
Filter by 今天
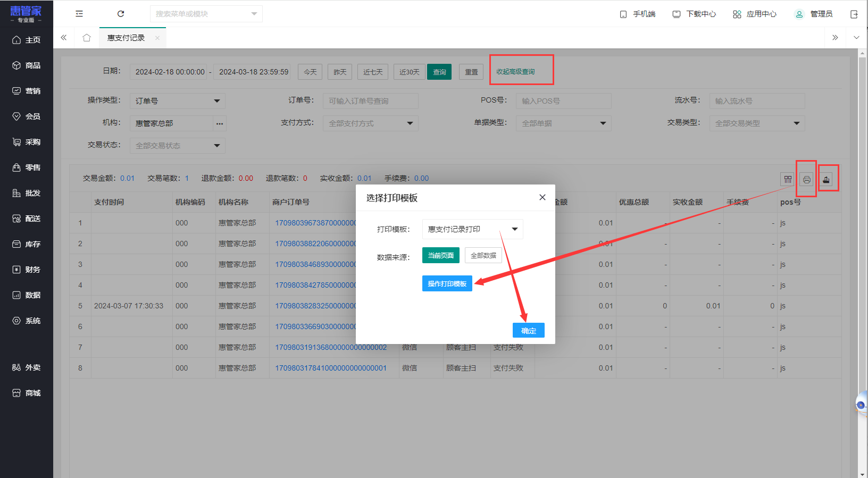[x=310, y=72]
